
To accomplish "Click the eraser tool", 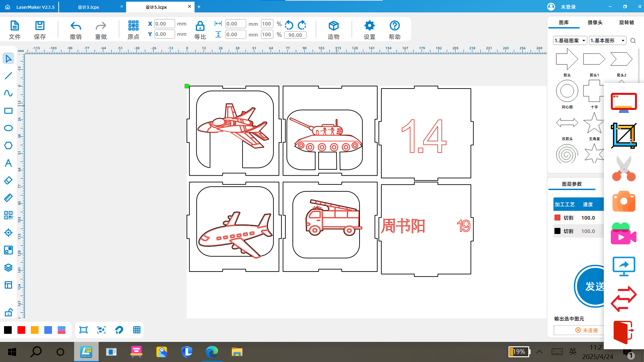I will click(8, 180).
